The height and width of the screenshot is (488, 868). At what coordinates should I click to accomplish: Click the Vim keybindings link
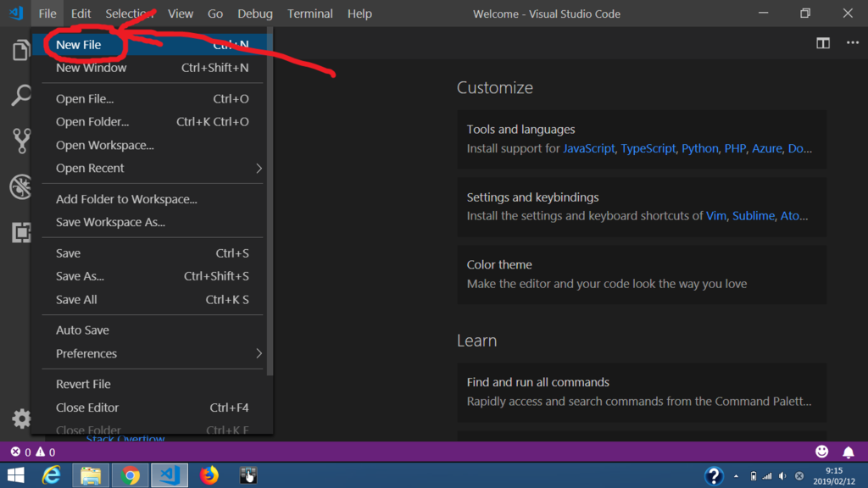pyautogui.click(x=715, y=216)
